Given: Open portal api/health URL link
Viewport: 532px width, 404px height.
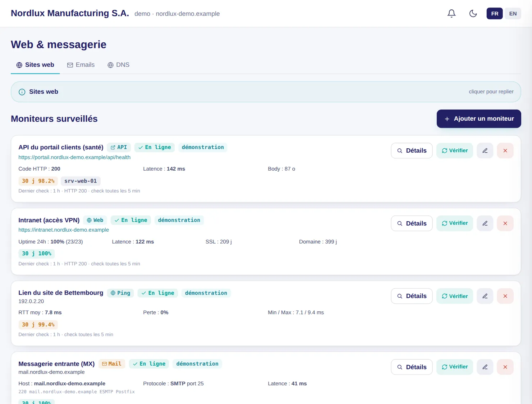Looking at the screenshot, I should point(74,157).
